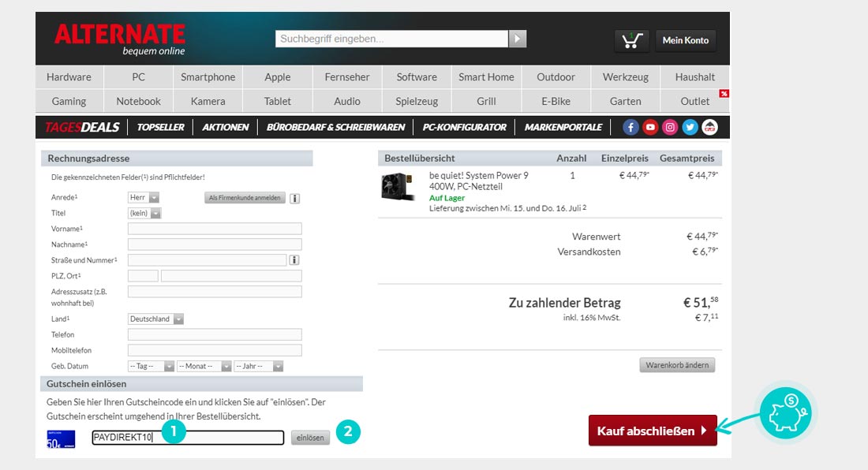The width and height of the screenshot is (868, 470).
Task: Click the voucher code field with PAYDIREKT10
Action: click(189, 438)
